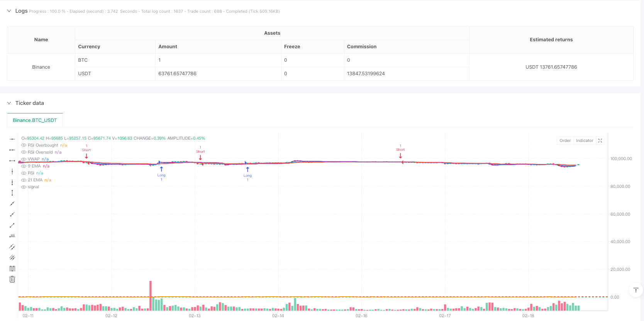This screenshot has height=321, width=644.
Task: Collapse the Ticker data section
Action: 9,103
